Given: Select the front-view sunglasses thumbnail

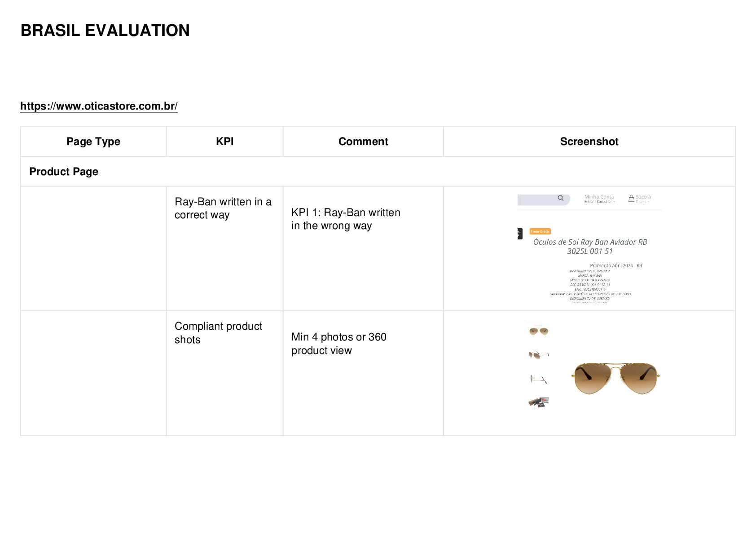Looking at the screenshot, I should click(539, 331).
